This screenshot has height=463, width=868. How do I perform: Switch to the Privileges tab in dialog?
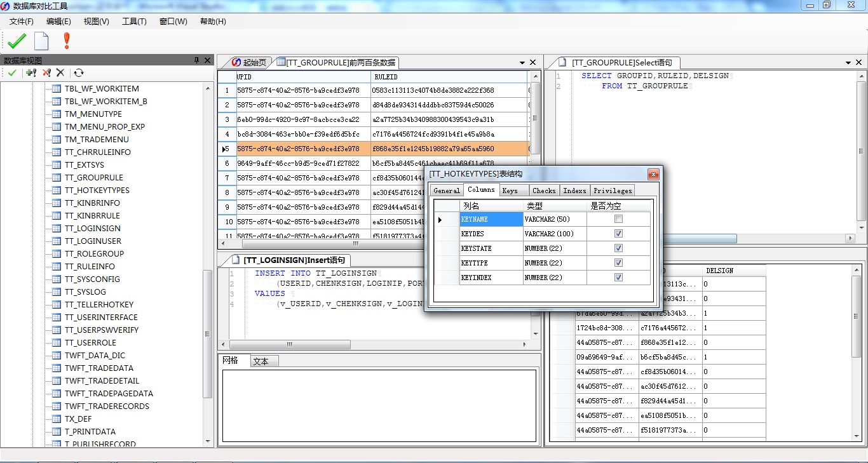point(613,191)
